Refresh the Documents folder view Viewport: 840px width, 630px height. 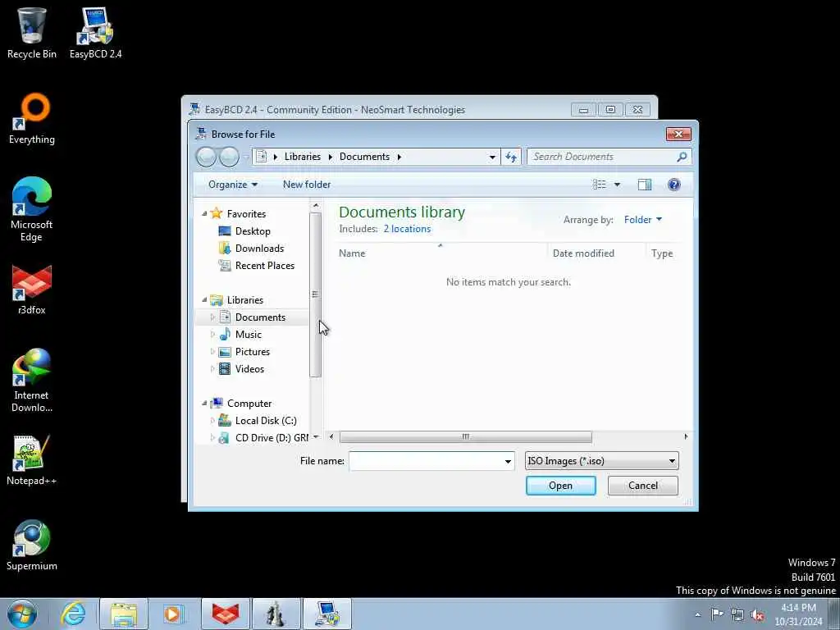[x=511, y=157]
